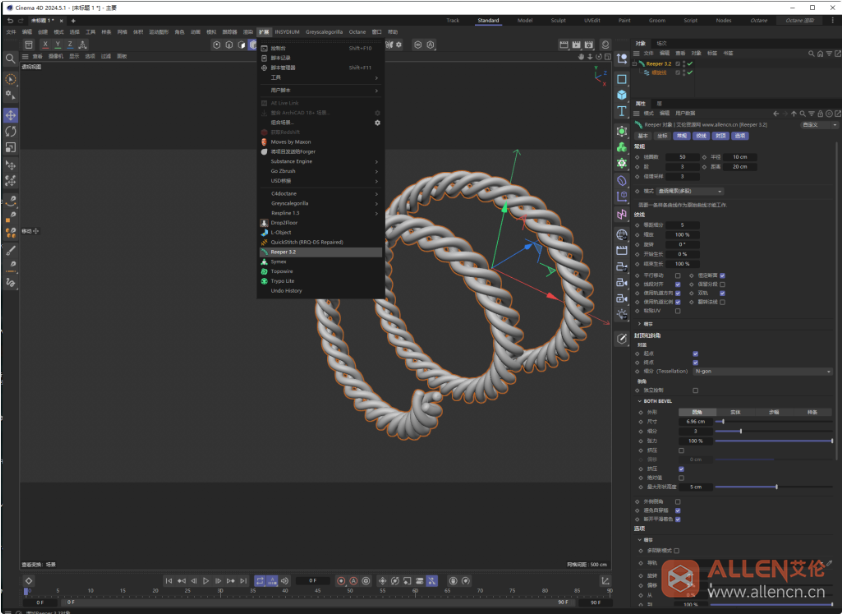Image resolution: width=842 pixels, height=614 pixels.
Task: Click the 6.96 cm bevel size slider
Action: (x=774, y=422)
